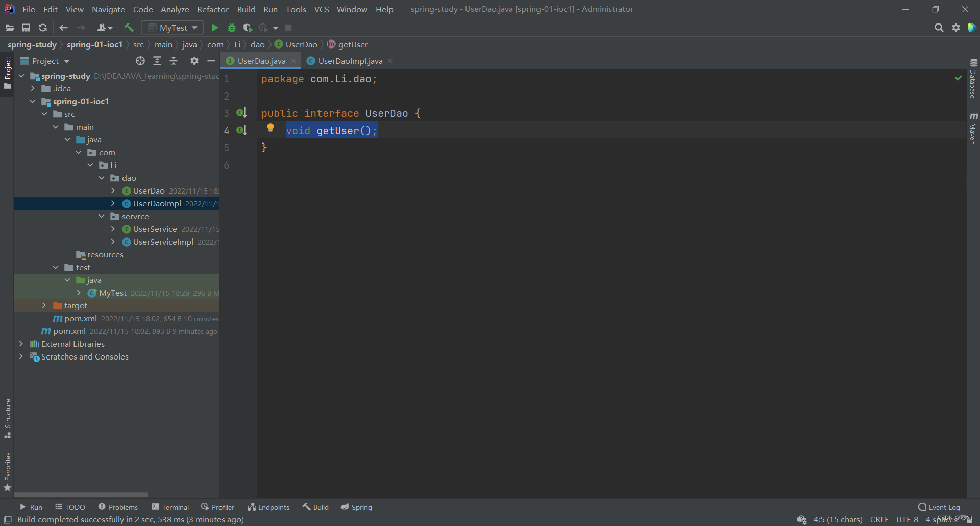Click the implemented marker on line 3 gutter

click(241, 113)
